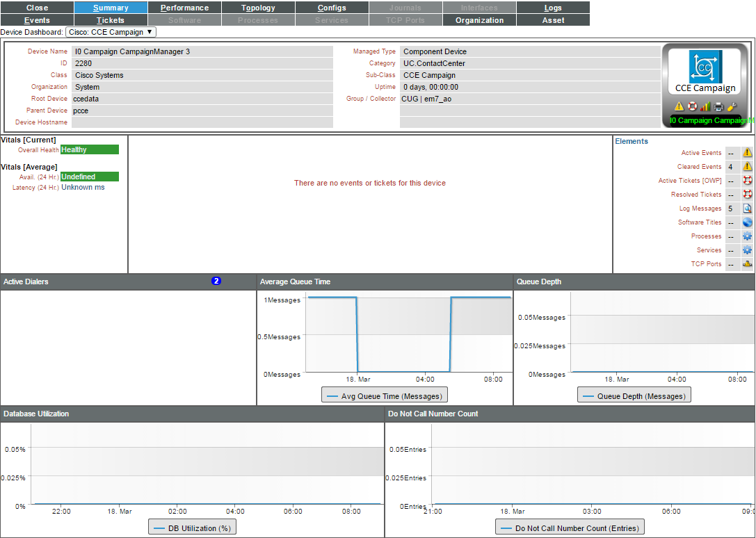Go to the Configs tab

pyautogui.click(x=332, y=8)
